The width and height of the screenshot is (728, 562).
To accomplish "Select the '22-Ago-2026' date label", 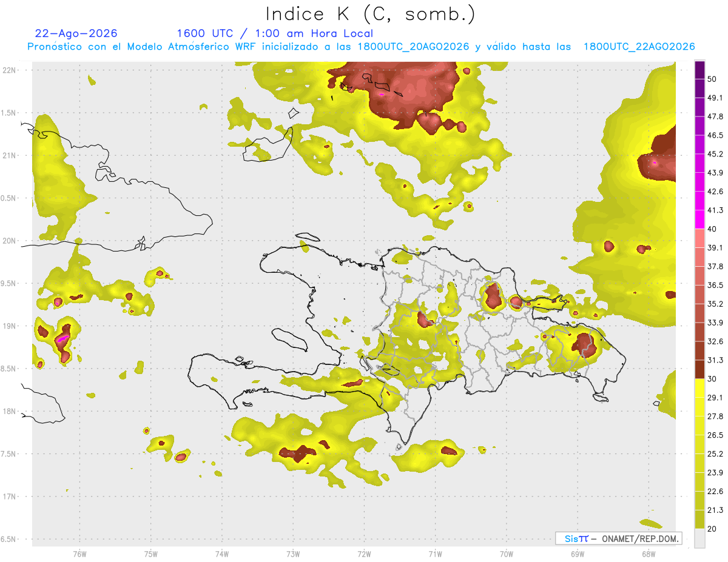I will pyautogui.click(x=76, y=33).
